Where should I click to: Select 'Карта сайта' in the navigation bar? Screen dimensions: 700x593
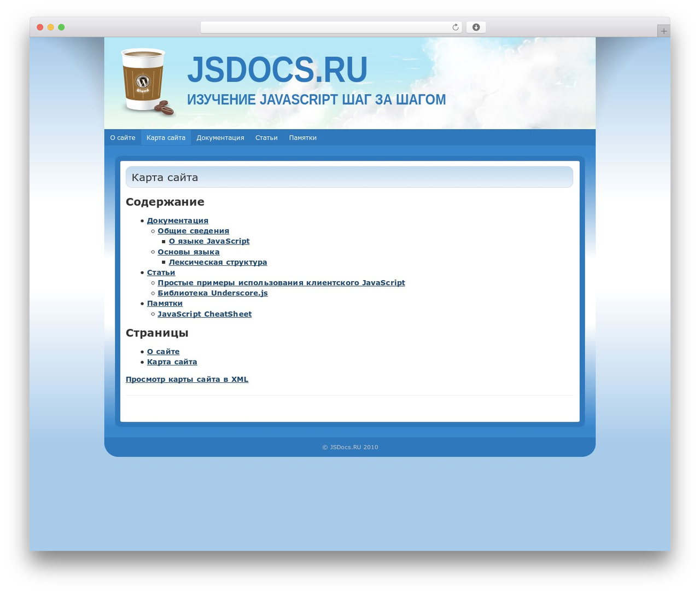[166, 138]
